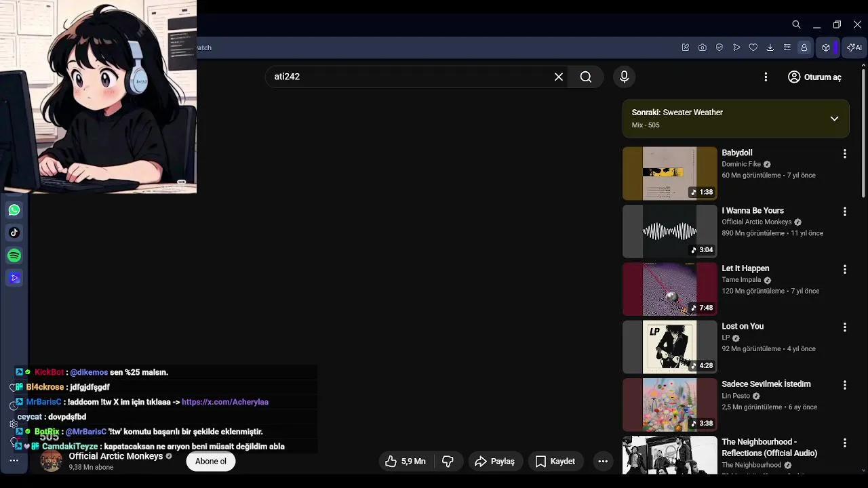Screen dimensions: 868x488
Task: Open more actions ellipsis beside Kaydet
Action: pyautogui.click(x=603, y=462)
